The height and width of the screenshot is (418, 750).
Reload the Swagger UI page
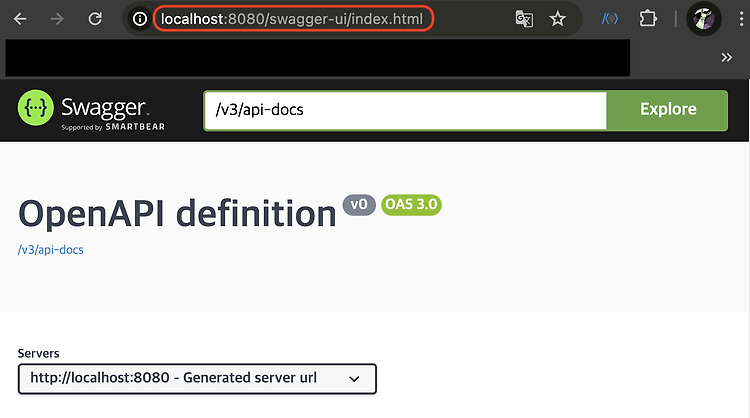coord(95,19)
